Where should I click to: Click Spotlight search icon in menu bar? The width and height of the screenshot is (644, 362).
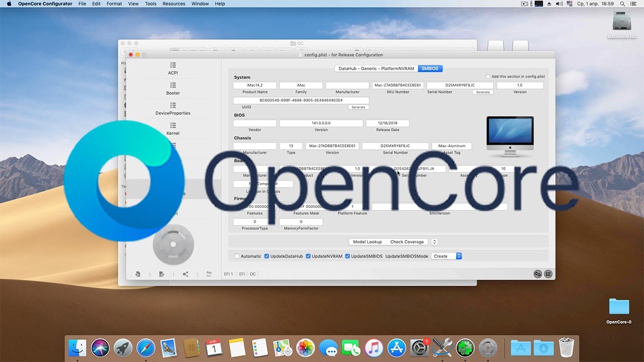click(x=621, y=4)
